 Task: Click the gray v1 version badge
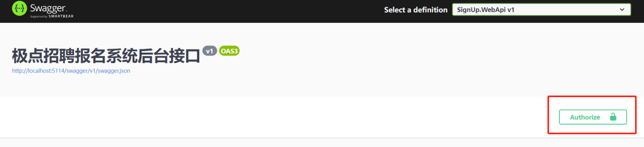(209, 51)
